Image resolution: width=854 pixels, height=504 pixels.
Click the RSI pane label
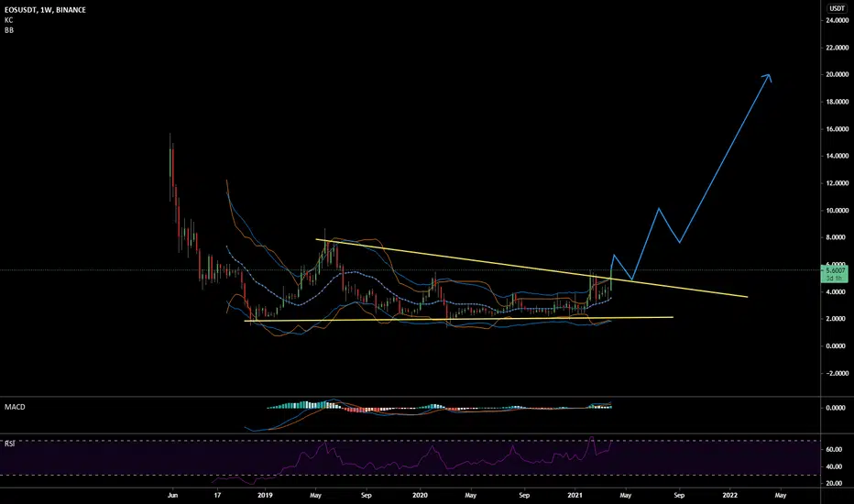9,444
